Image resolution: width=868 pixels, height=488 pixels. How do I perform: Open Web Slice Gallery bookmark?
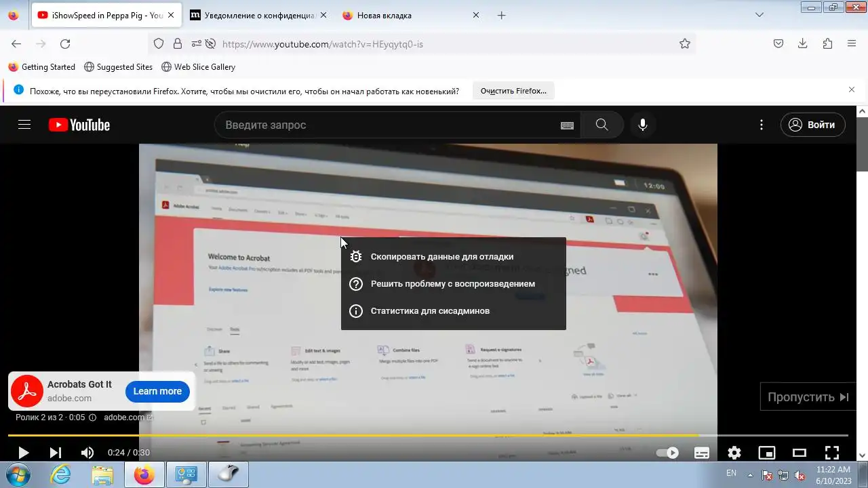(x=198, y=67)
